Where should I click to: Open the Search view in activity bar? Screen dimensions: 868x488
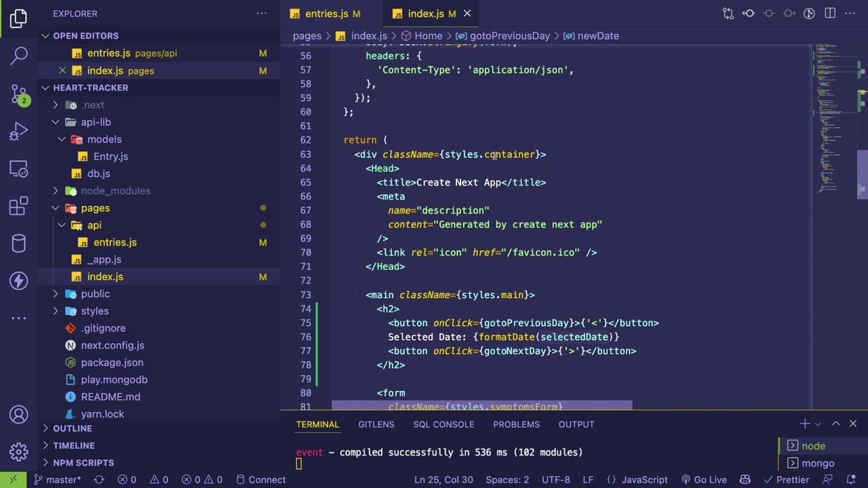(x=19, y=56)
